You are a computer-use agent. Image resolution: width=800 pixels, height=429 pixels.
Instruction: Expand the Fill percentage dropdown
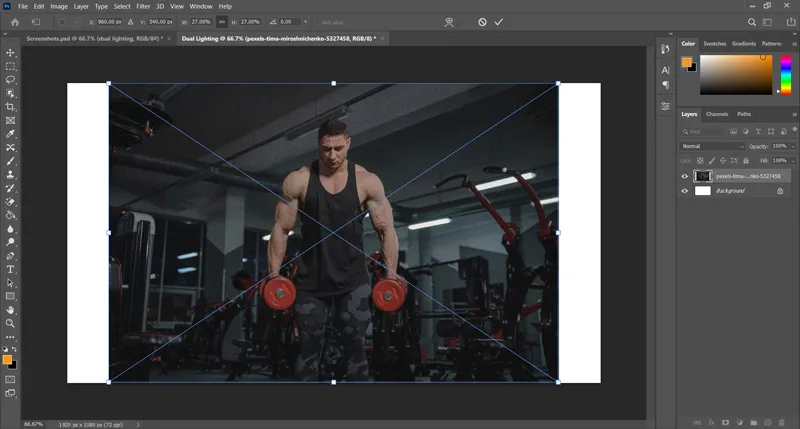tap(794, 160)
